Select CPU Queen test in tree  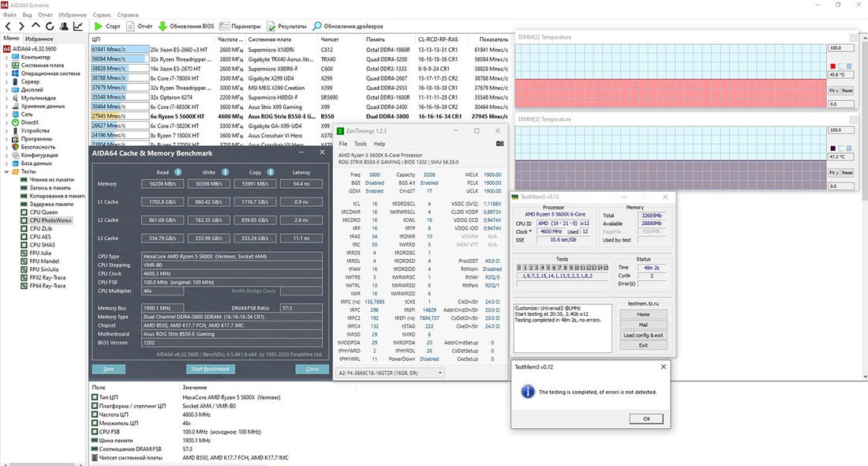pos(45,212)
